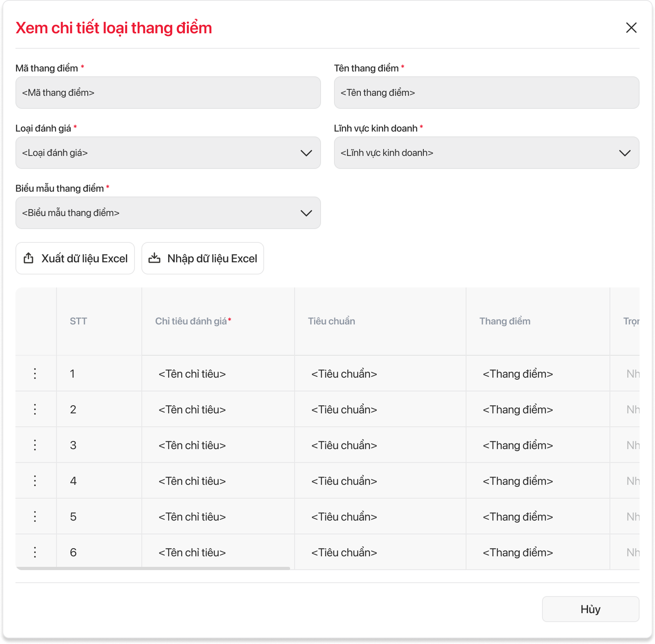This screenshot has height=644, width=655.
Task: Click the Mã thang điểm input field
Action: [x=168, y=93]
